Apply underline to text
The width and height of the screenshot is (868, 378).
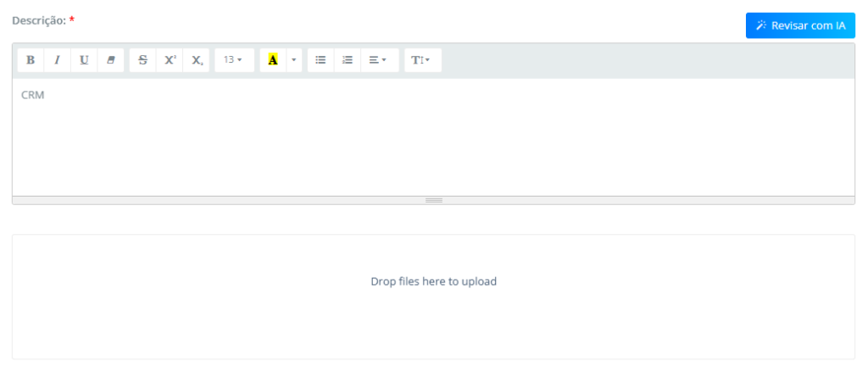click(x=84, y=60)
